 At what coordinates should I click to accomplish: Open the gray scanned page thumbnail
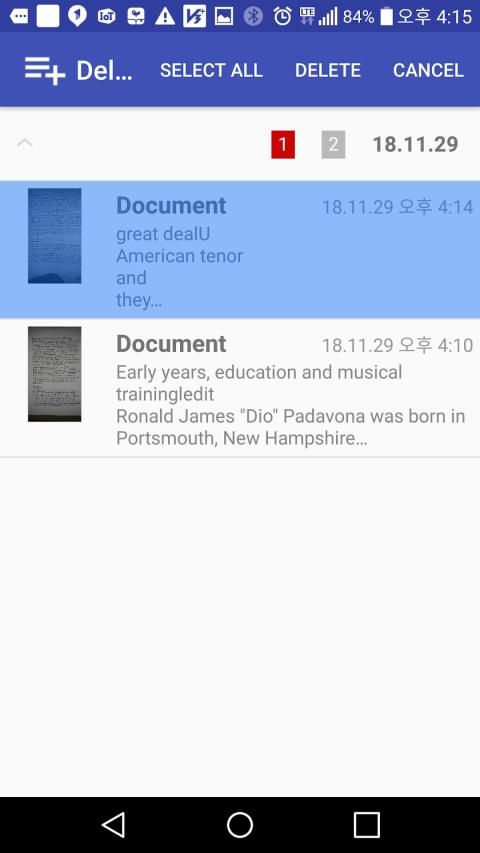pos(54,374)
